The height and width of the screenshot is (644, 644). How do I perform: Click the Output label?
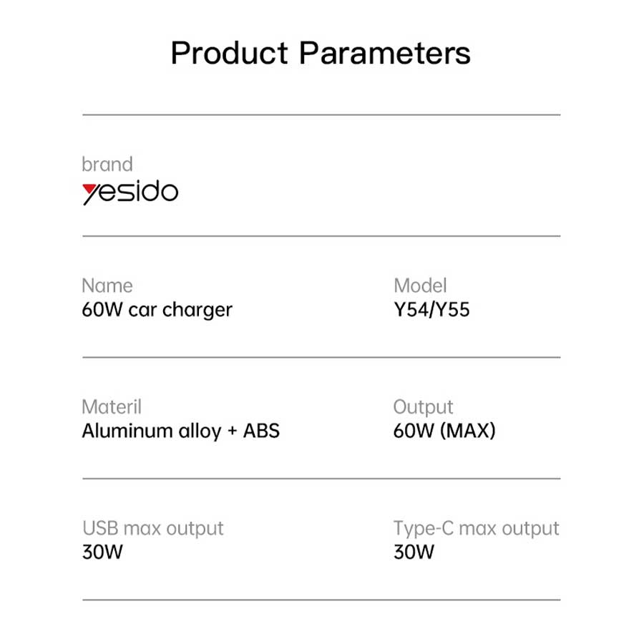423,407
